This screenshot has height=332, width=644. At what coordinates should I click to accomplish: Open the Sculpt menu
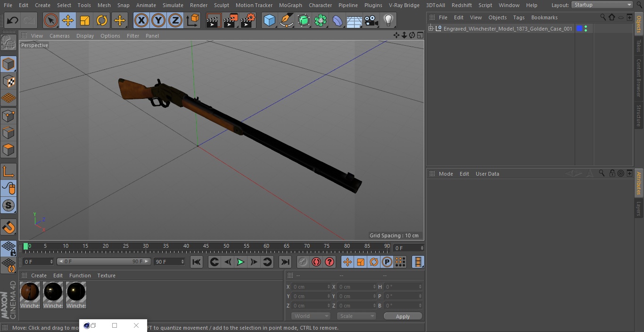[221, 5]
